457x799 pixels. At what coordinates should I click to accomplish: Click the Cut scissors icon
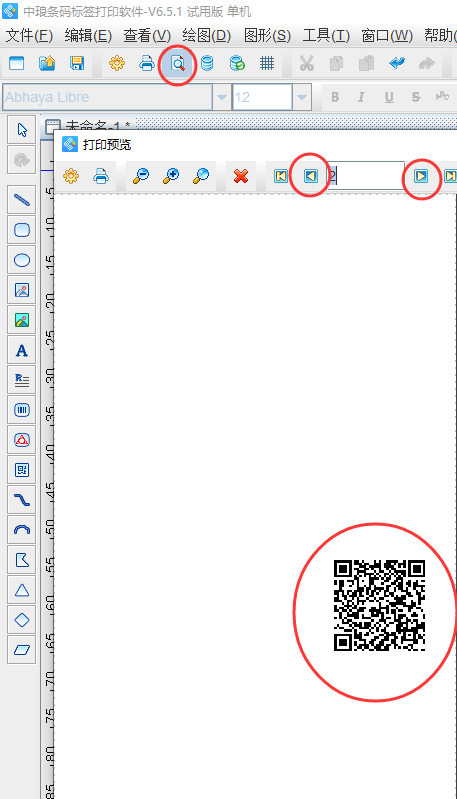point(306,64)
